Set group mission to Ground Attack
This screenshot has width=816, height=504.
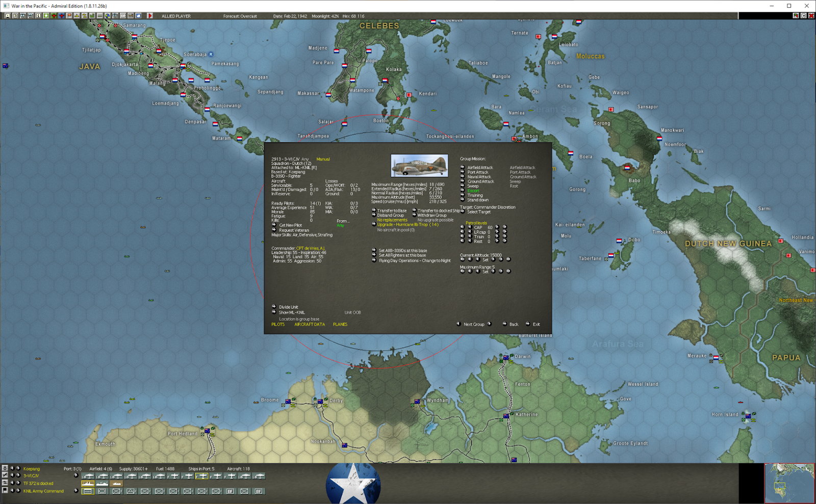point(480,181)
